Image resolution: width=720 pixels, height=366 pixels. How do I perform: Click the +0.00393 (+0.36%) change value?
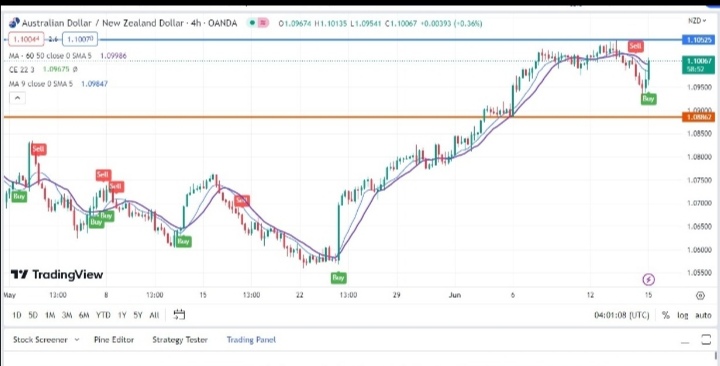452,23
